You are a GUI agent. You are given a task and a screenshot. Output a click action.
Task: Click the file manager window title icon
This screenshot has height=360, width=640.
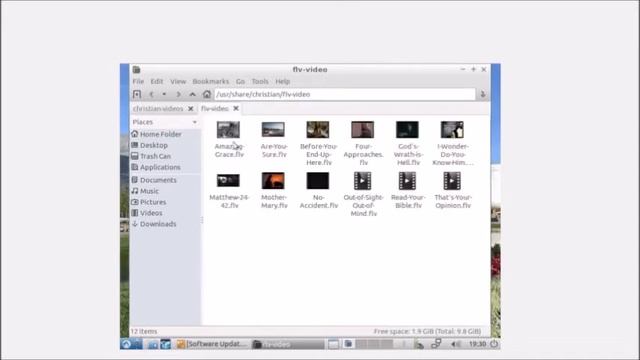[x=136, y=70]
